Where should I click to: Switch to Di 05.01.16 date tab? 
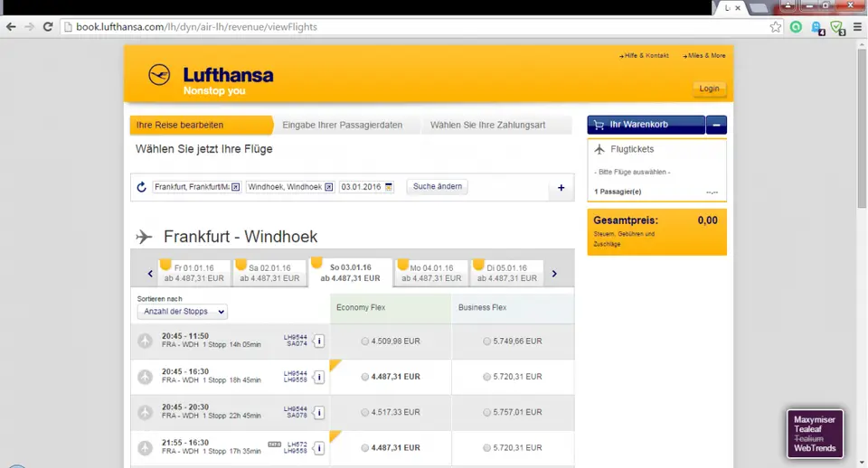point(506,273)
